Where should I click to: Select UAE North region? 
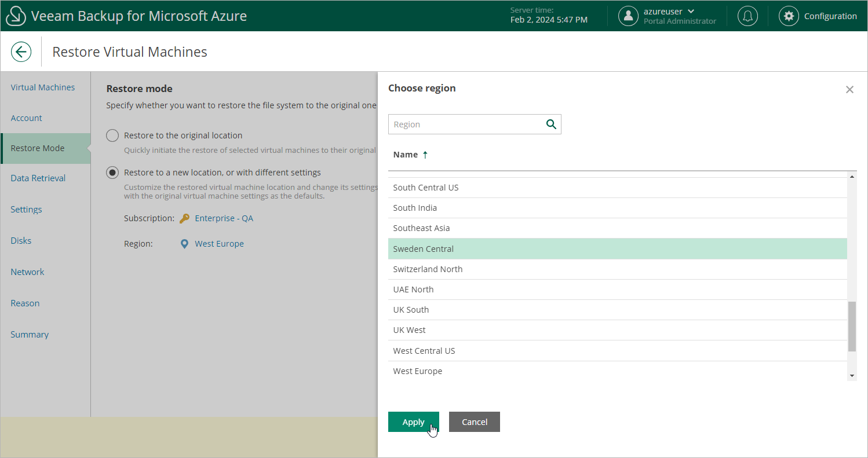[x=618, y=290]
